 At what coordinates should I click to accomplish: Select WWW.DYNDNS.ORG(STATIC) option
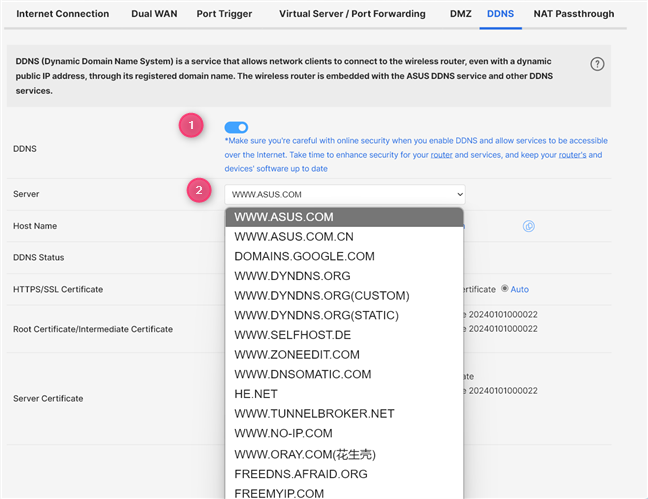pos(344,315)
